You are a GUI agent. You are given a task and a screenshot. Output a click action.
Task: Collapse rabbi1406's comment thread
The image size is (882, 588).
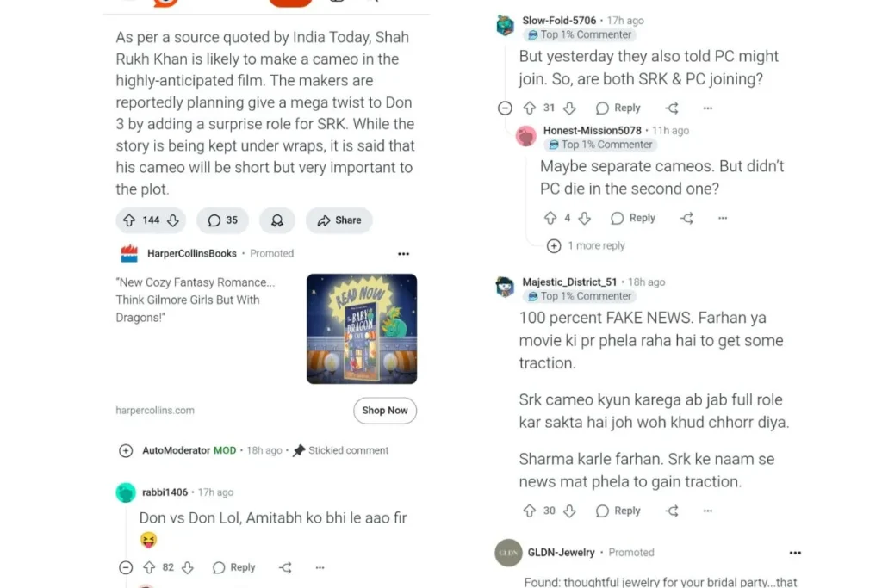click(126, 567)
